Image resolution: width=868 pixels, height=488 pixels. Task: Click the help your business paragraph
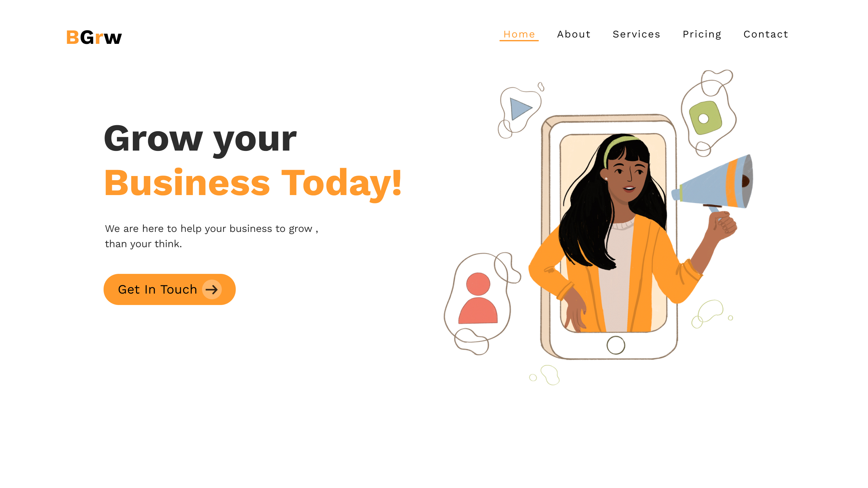[211, 236]
